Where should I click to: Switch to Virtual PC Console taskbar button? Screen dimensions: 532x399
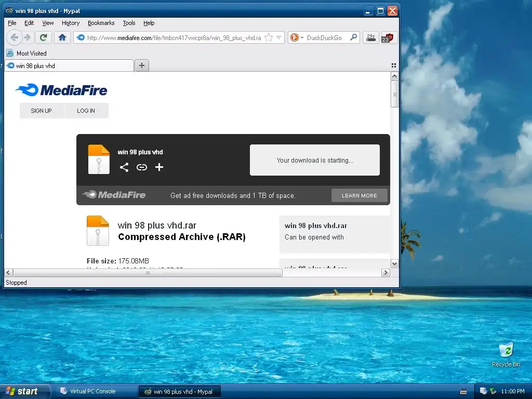click(96, 391)
